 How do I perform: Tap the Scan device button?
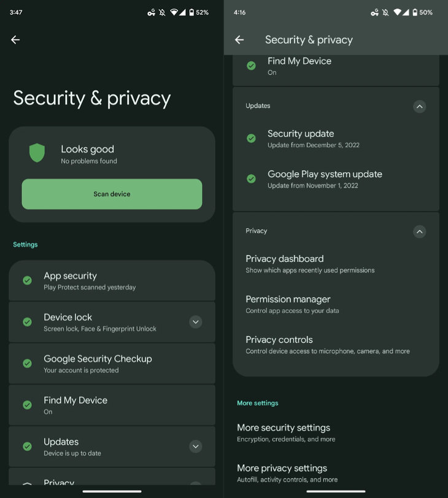[x=112, y=194]
